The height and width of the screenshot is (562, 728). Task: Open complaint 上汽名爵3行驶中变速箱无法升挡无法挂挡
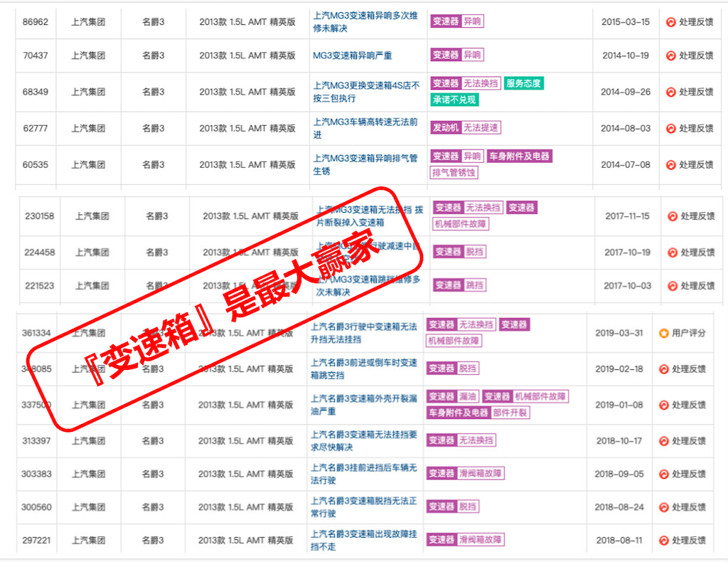(363, 333)
